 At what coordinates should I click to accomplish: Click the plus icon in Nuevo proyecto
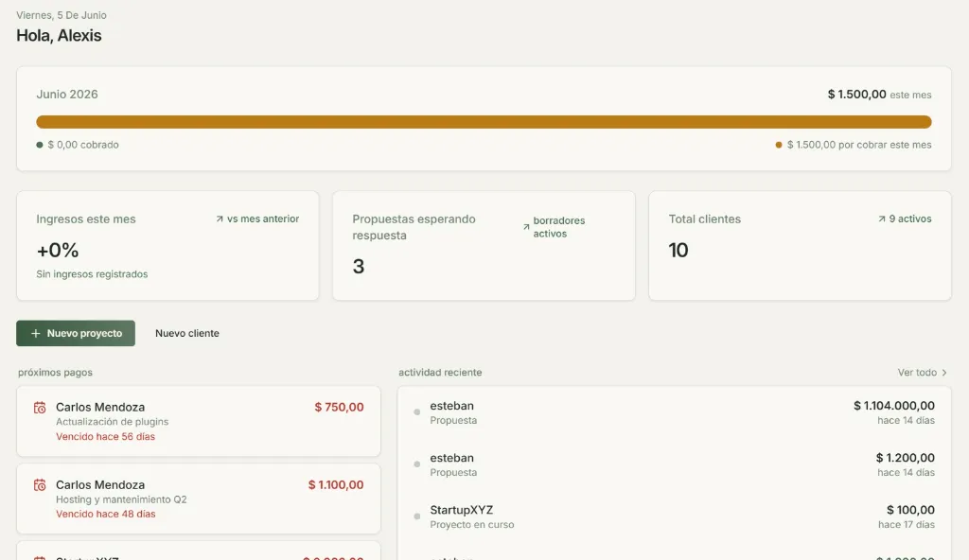[35, 333]
